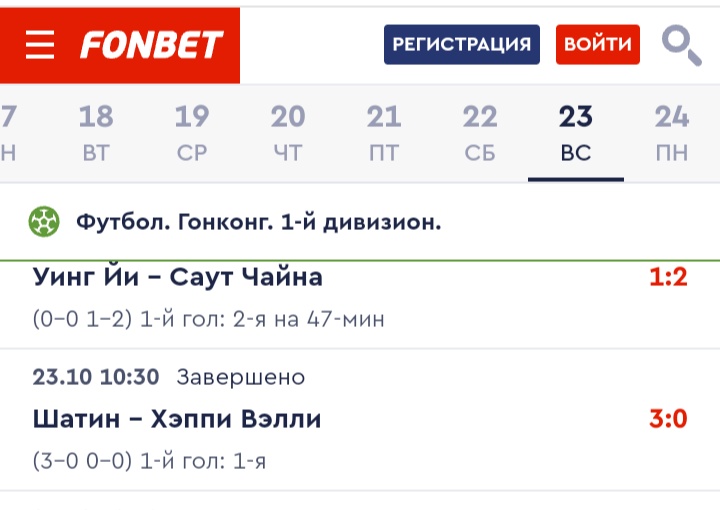This screenshot has width=720, height=510.
Task: Click the partially visible date tab 17
Action: [x=9, y=133]
